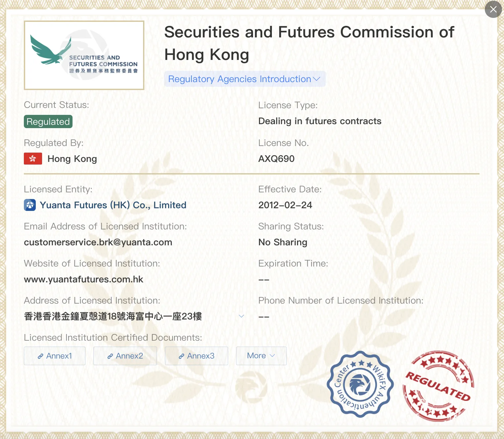Expand the More documents dropdown
504x439 pixels.
tap(261, 356)
